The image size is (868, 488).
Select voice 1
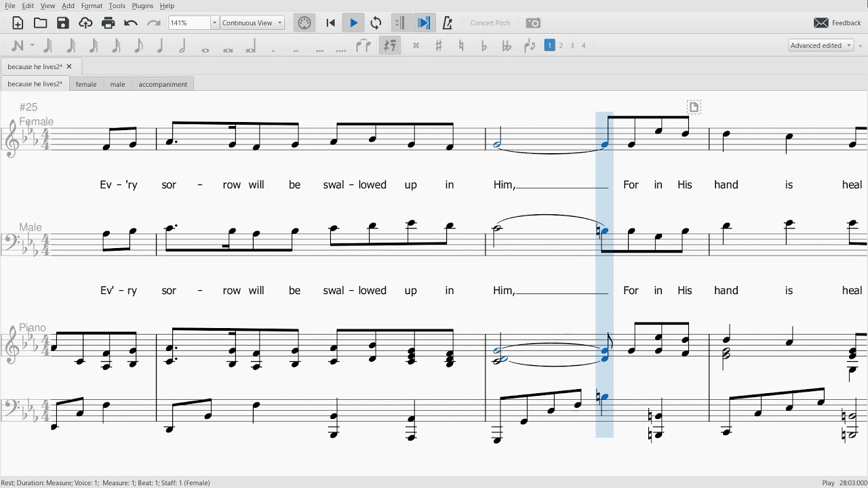[x=550, y=45]
